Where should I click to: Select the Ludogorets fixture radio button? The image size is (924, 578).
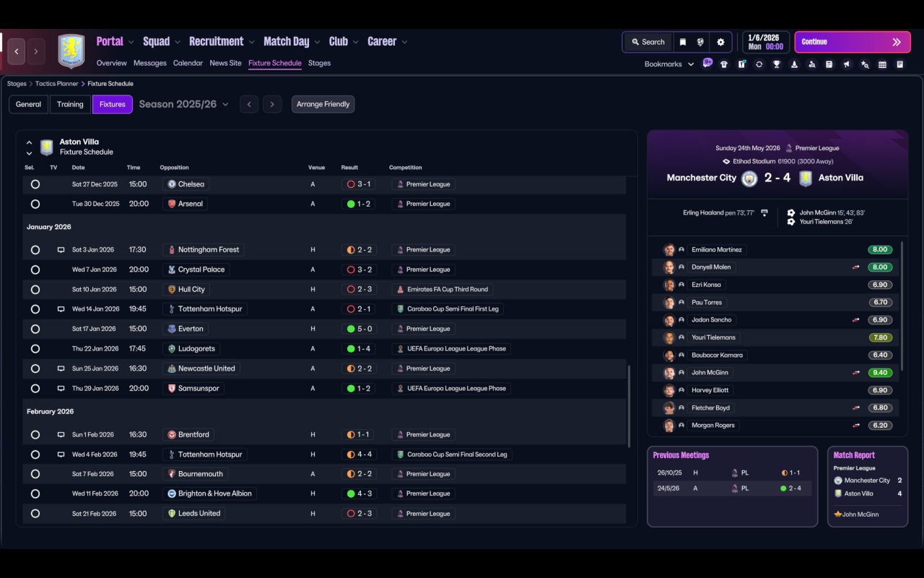pyautogui.click(x=35, y=349)
